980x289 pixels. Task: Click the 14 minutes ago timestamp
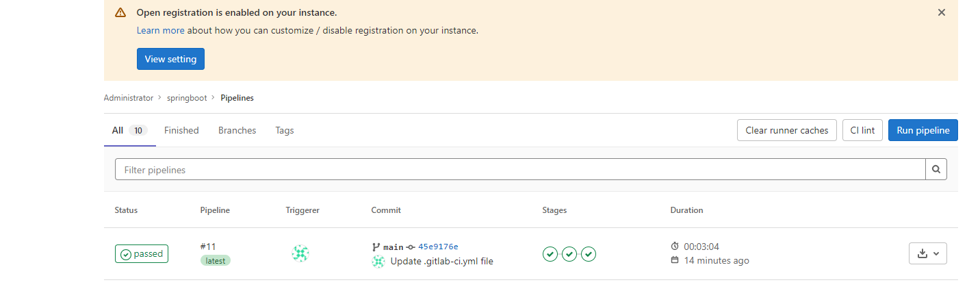(717, 260)
